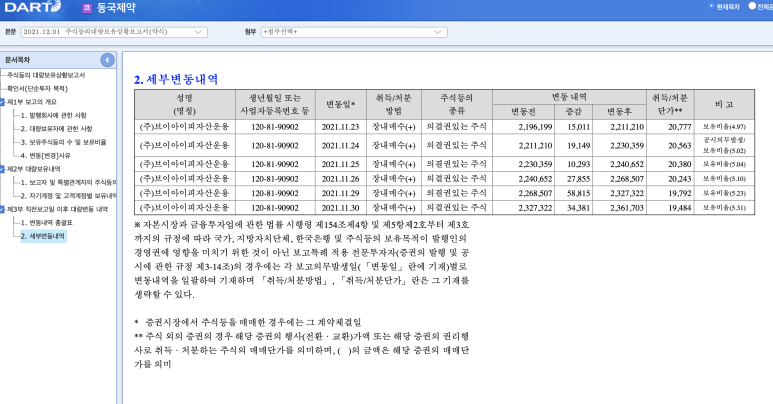
Task: Select highlighted 2. 세부변동내역 tree item
Action: coord(43,236)
